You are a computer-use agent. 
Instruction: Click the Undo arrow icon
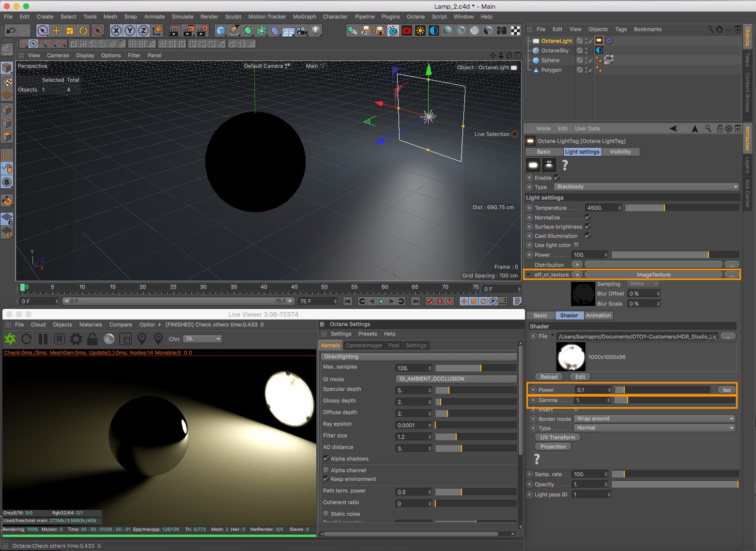point(11,31)
